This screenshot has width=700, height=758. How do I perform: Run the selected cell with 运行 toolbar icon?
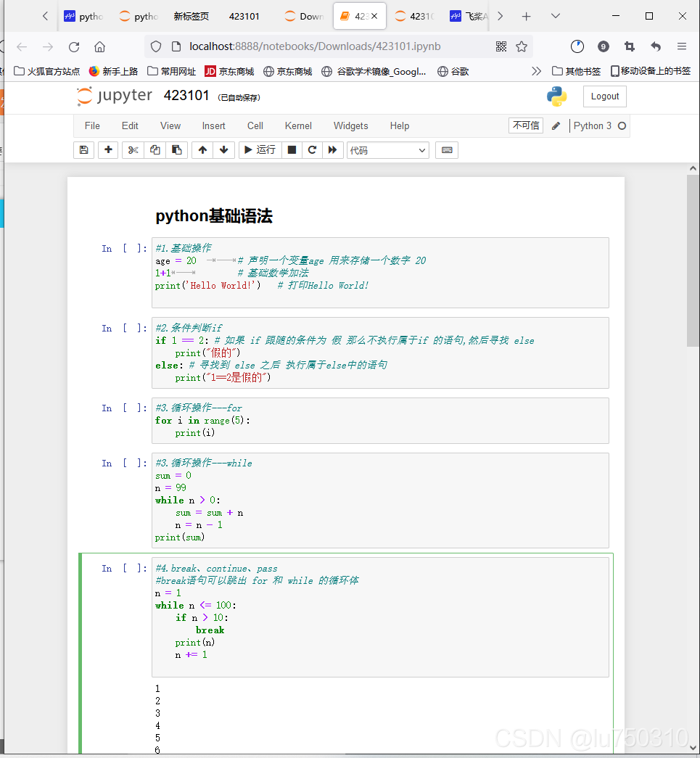[258, 149]
